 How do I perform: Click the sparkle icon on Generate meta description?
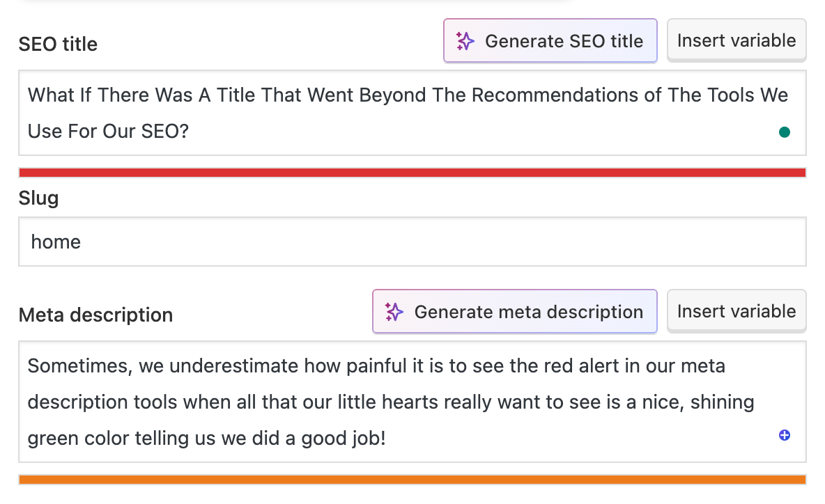394,312
